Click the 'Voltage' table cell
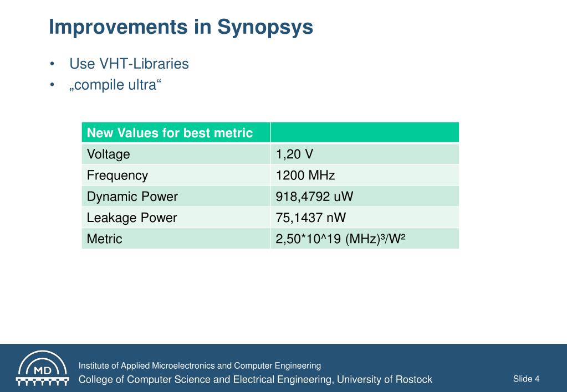567x392 pixels. 176,154
